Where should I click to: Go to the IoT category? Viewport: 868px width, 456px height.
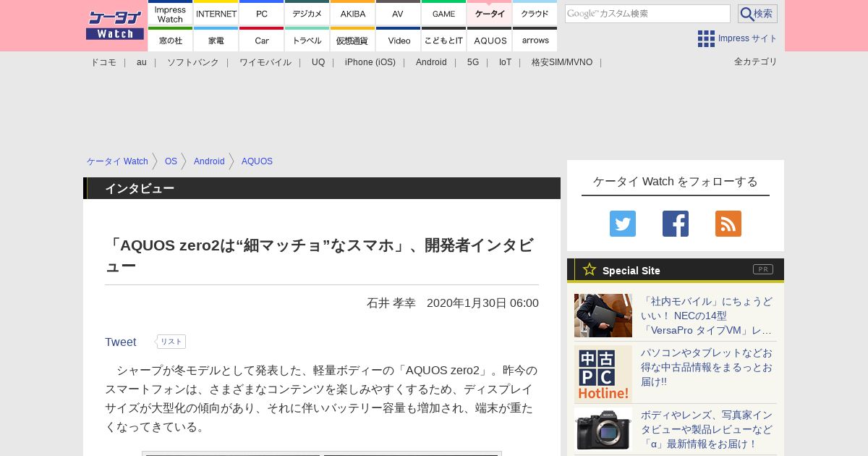coord(505,62)
